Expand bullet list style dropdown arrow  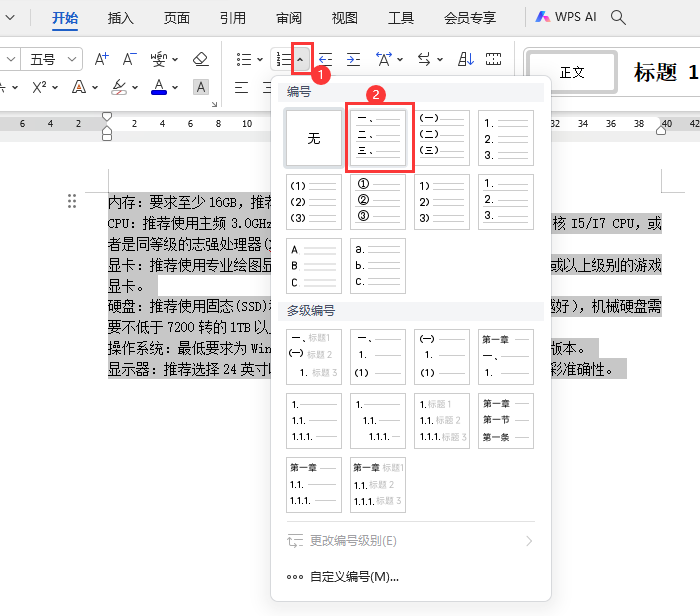260,59
